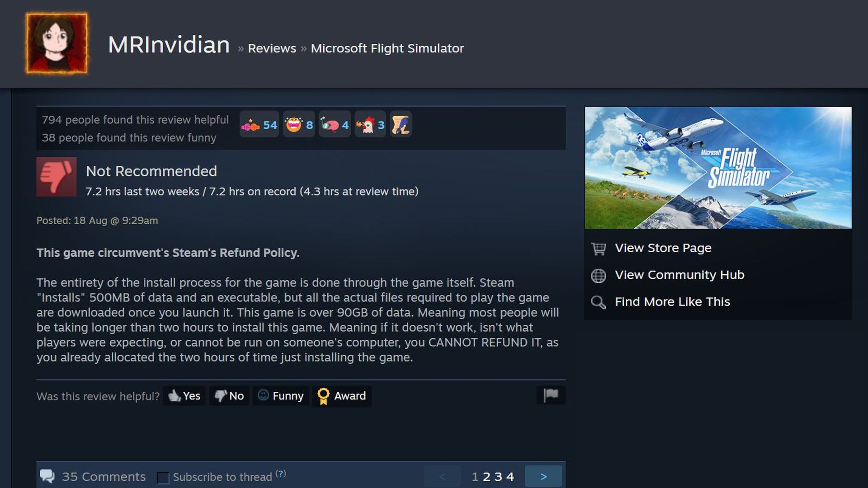The width and height of the screenshot is (868, 488).
Task: Click the Reviews breadcrumb navigation link
Action: point(271,47)
